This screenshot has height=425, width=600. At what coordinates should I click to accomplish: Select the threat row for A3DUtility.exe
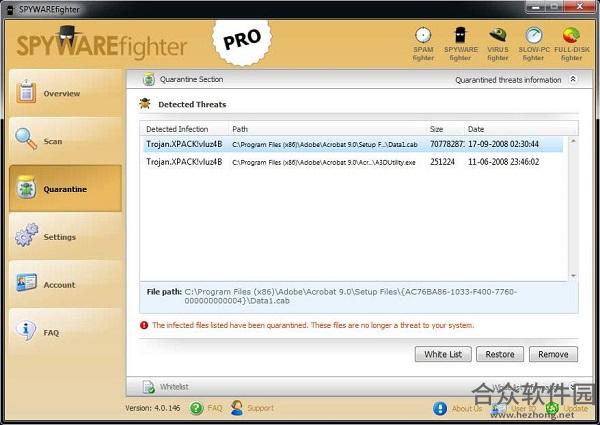(353, 162)
